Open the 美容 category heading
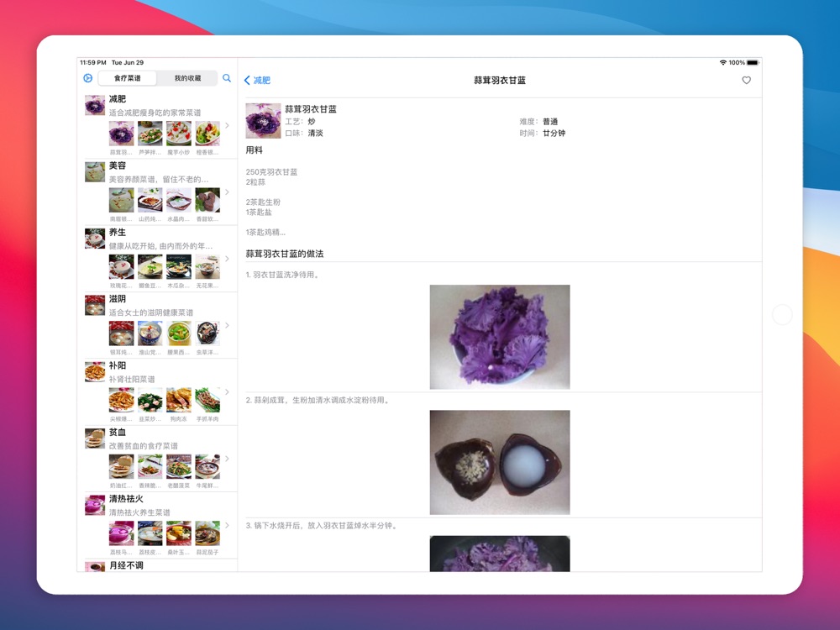The height and width of the screenshot is (630, 840). coord(118,165)
